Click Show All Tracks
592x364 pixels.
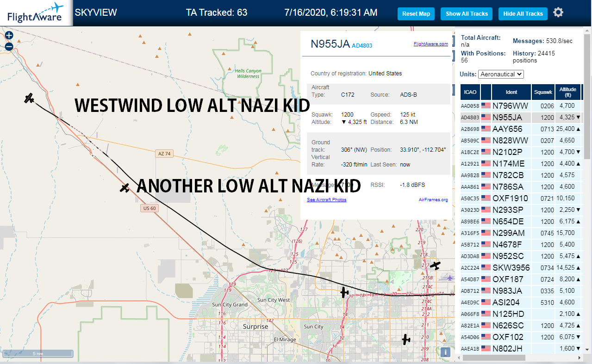coord(467,14)
